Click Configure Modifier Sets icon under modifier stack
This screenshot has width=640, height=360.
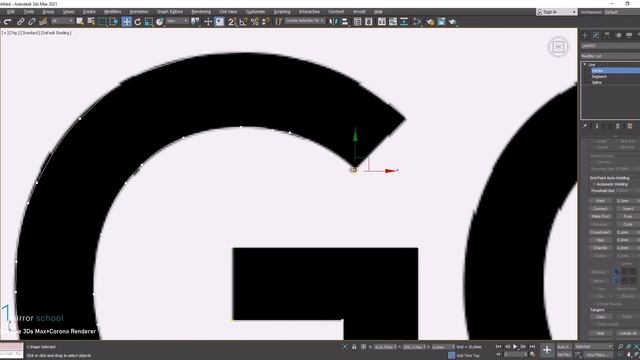pos(630,126)
